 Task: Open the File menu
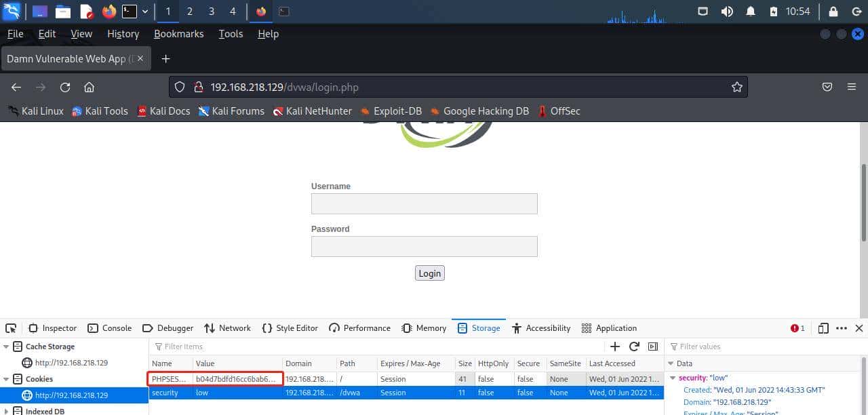15,34
